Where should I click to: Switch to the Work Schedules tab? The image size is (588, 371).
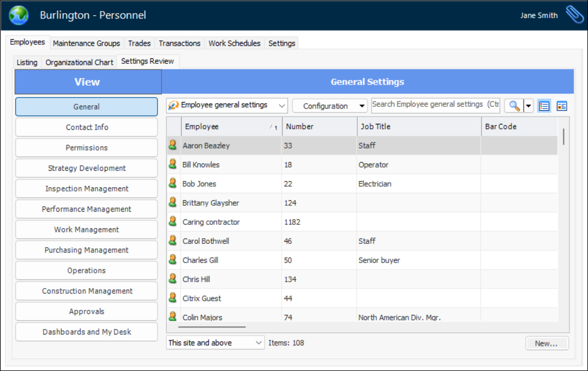(x=235, y=43)
